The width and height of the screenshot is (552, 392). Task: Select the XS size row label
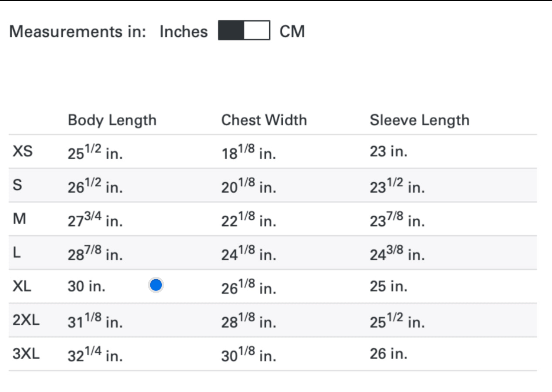(23, 152)
